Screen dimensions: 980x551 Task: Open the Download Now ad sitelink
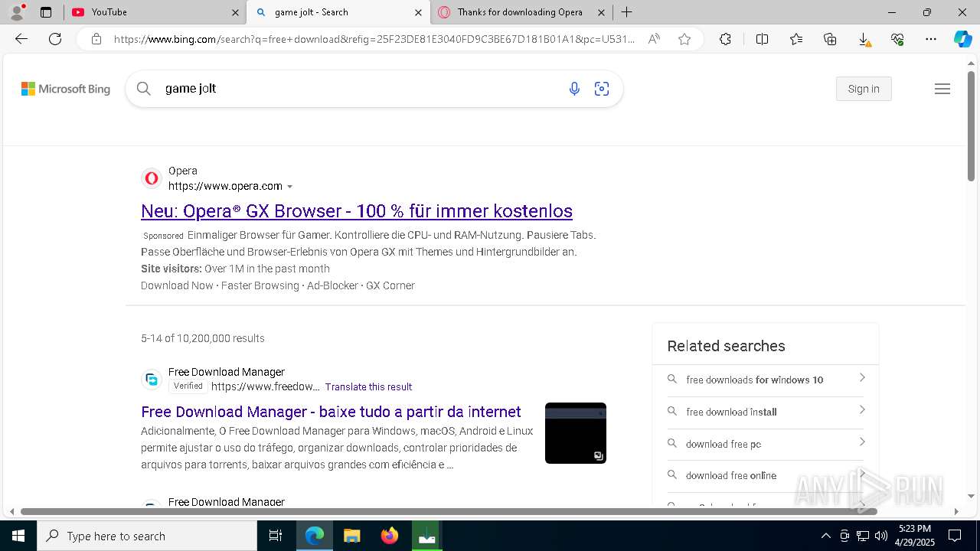[177, 285]
